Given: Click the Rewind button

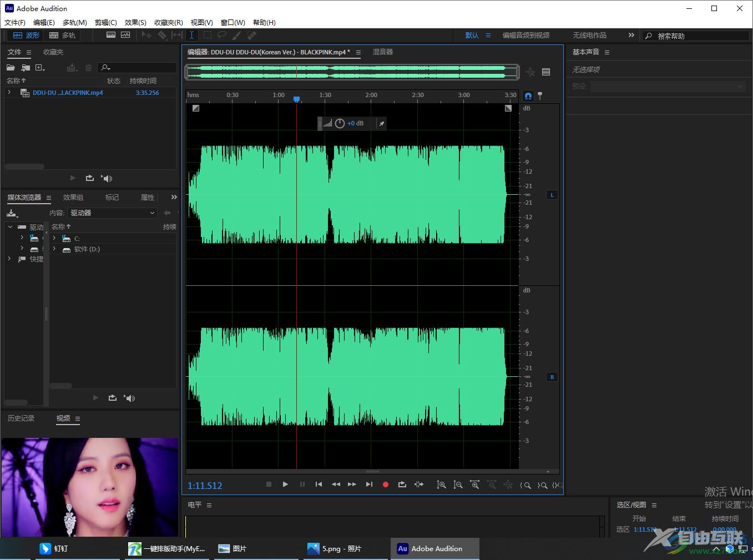Looking at the screenshot, I should [336, 485].
